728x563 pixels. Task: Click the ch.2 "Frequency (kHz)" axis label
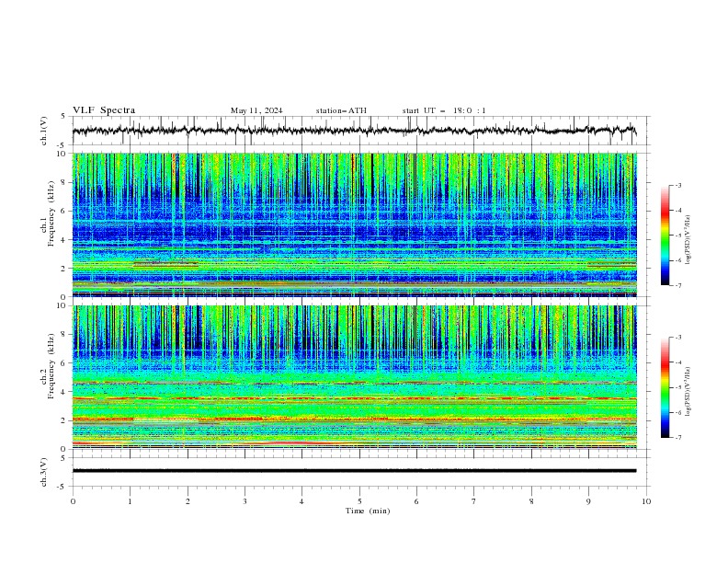51,366
